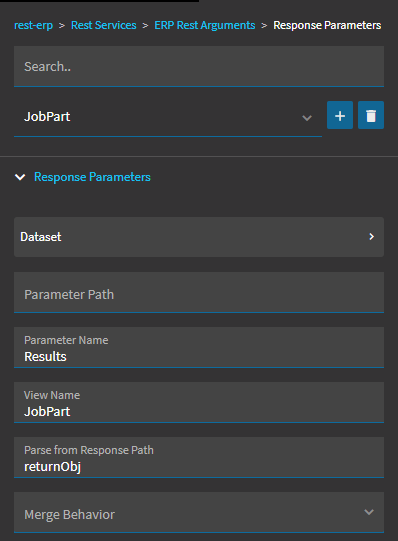398x541 pixels.
Task: Click the Parameter Path input field
Action: click(x=199, y=293)
